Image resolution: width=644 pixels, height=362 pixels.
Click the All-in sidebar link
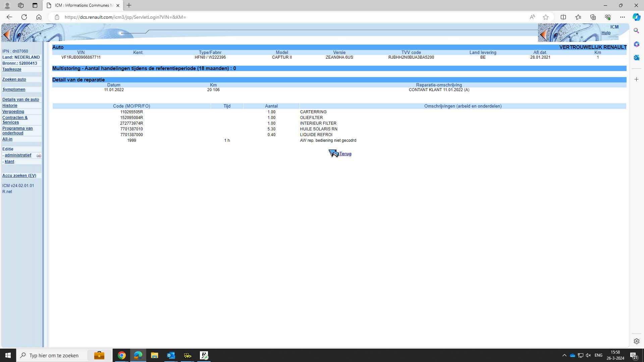coord(7,139)
